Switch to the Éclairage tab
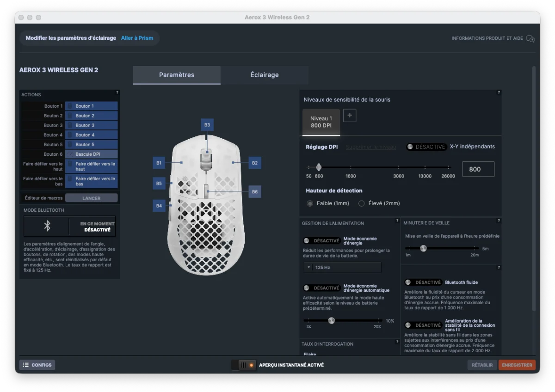 tap(265, 75)
